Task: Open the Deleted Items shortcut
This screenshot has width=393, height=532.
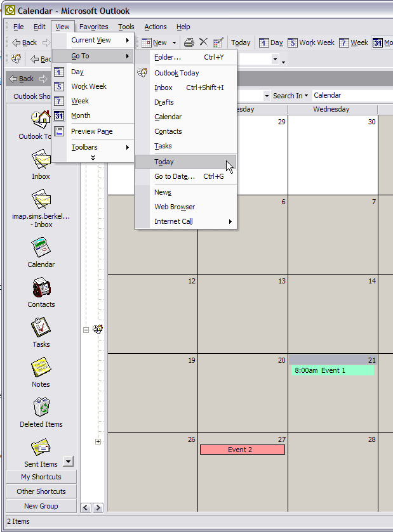Action: (x=41, y=408)
